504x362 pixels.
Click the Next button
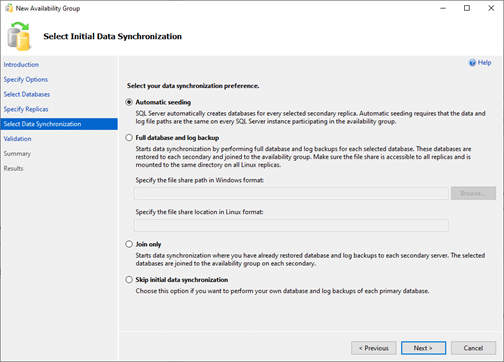tap(423, 348)
